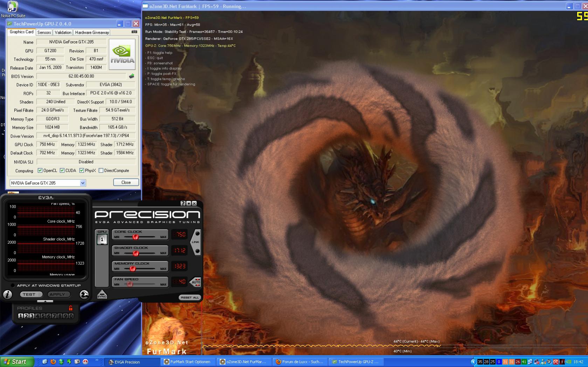Adjust the Core Clock slider handle
The height and width of the screenshot is (367, 588).
[x=136, y=237]
